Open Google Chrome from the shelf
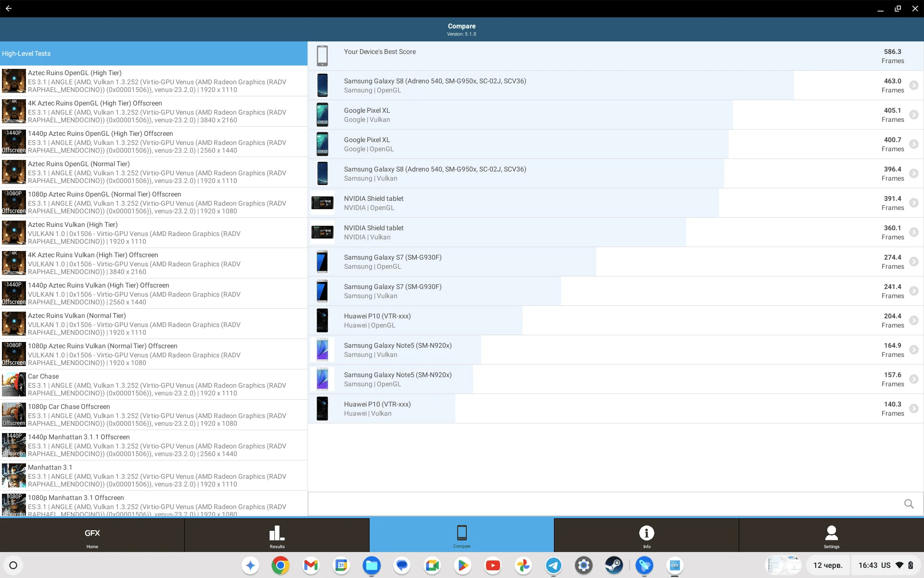This screenshot has height=578, width=924. [x=280, y=565]
